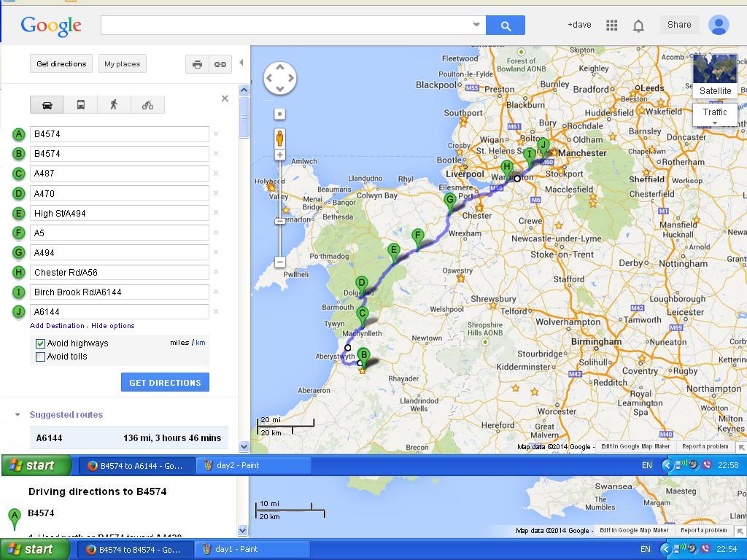Open the notifications bell
Image resolution: width=747 pixels, height=560 pixels.
[x=638, y=26]
